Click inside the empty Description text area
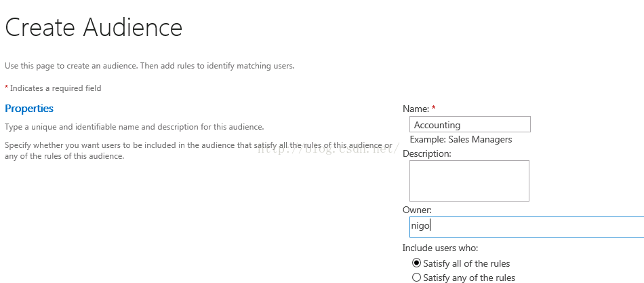The image size is (644, 283). pyautogui.click(x=469, y=181)
